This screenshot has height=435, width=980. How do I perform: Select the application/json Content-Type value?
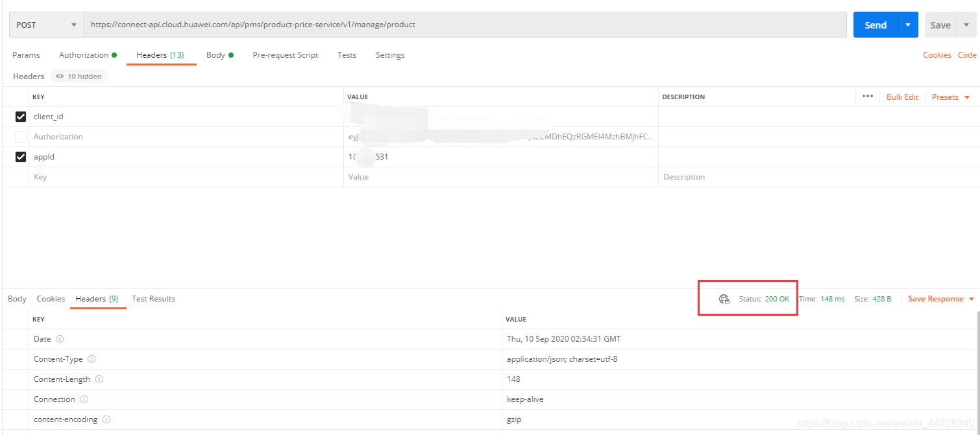[x=562, y=359]
